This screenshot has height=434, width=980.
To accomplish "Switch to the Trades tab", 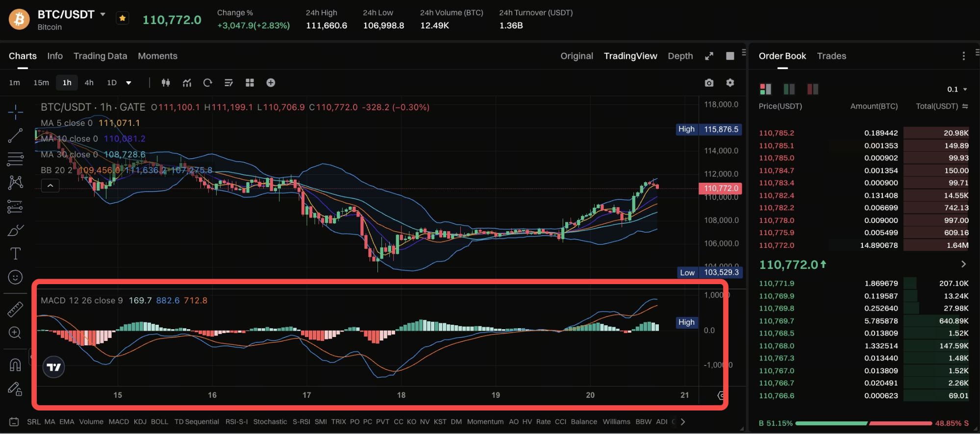I will point(831,56).
